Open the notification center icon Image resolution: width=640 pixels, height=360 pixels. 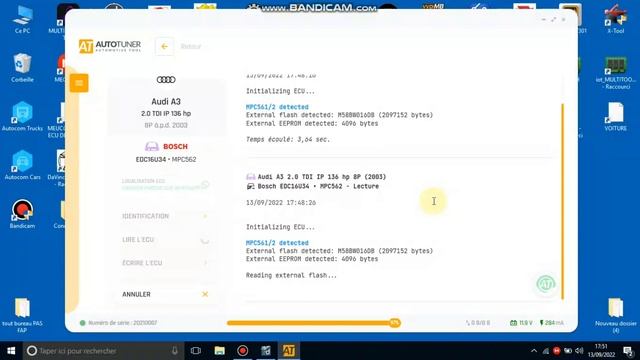(x=629, y=351)
